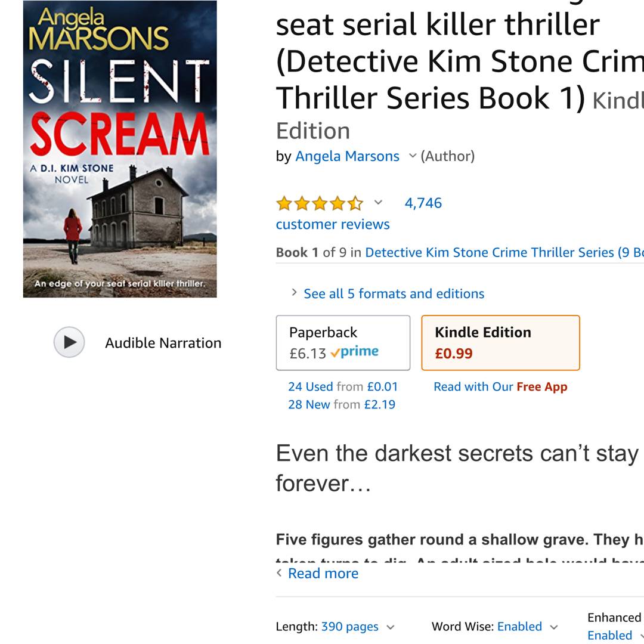Expand the star rating breakdown chevron
This screenshot has height=644, width=644.
point(378,203)
